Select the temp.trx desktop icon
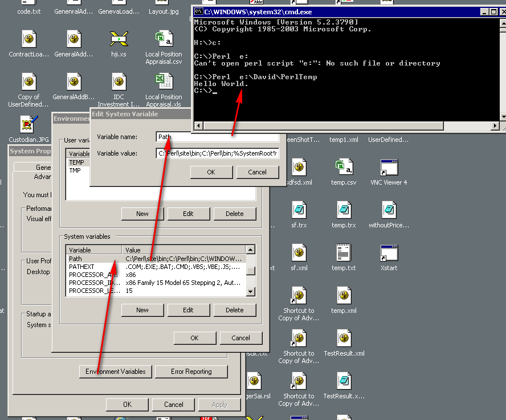 (x=344, y=210)
